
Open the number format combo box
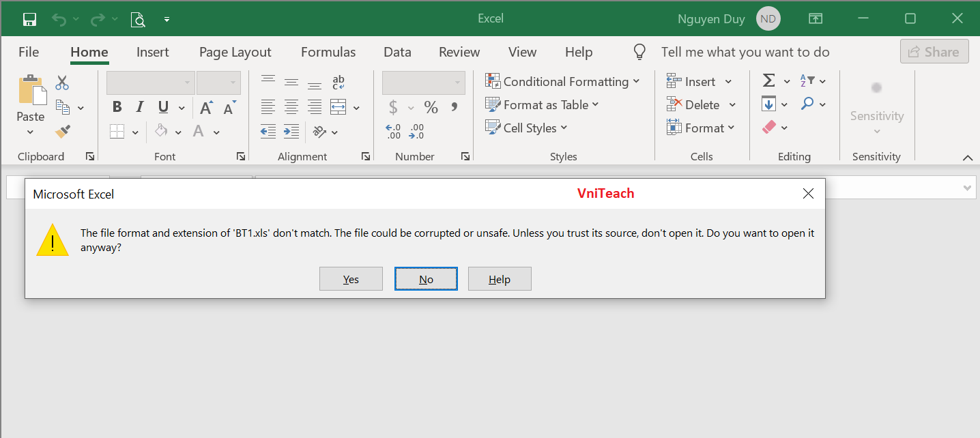424,83
